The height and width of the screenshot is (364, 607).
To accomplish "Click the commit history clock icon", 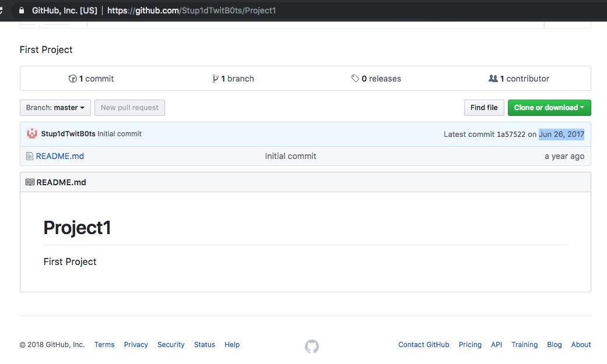I will pyautogui.click(x=72, y=79).
